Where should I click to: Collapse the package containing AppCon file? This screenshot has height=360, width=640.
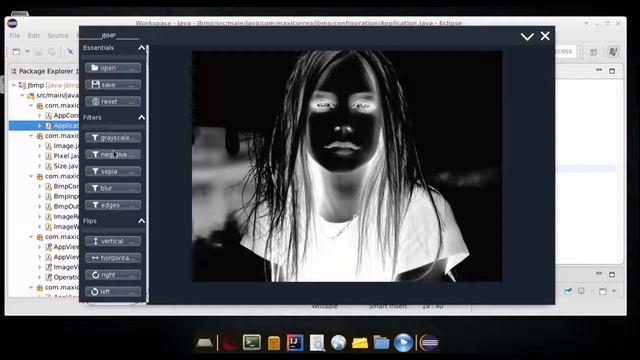(x=31, y=105)
